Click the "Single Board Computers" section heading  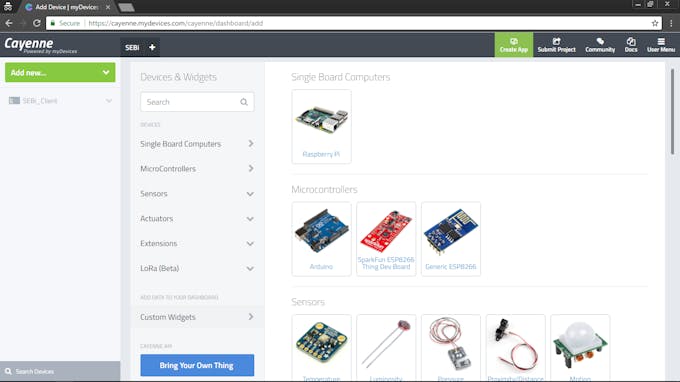[x=340, y=77]
